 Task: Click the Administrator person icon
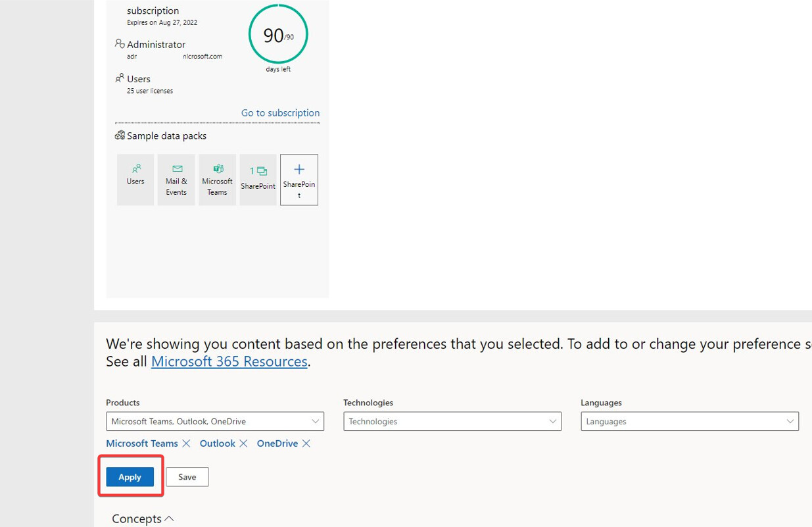[120, 43]
